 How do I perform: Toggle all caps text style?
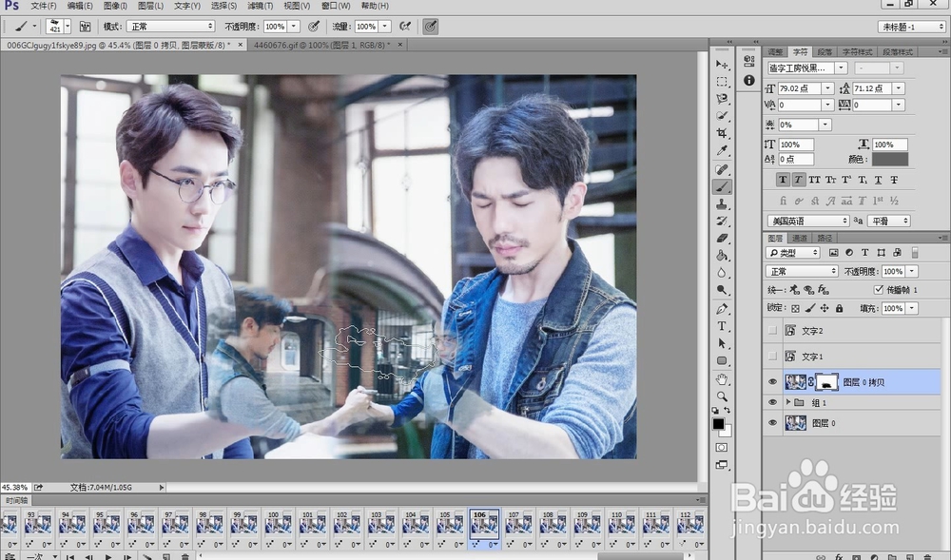pos(814,180)
